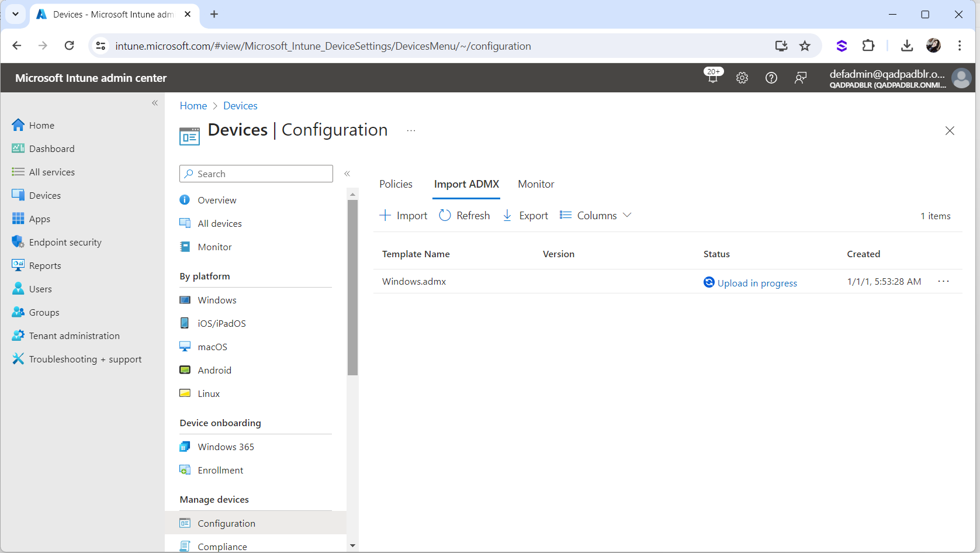
Task: Open a new browser tab
Action: (214, 14)
